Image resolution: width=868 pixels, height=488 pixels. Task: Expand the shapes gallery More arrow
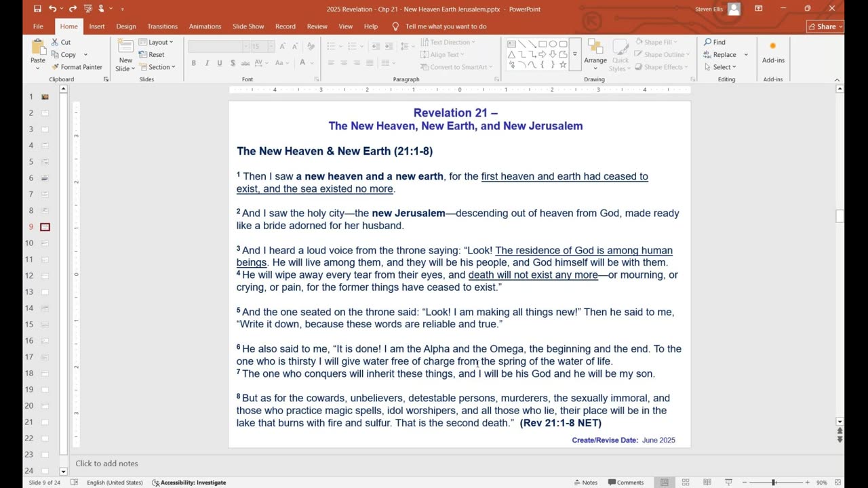[x=574, y=54]
